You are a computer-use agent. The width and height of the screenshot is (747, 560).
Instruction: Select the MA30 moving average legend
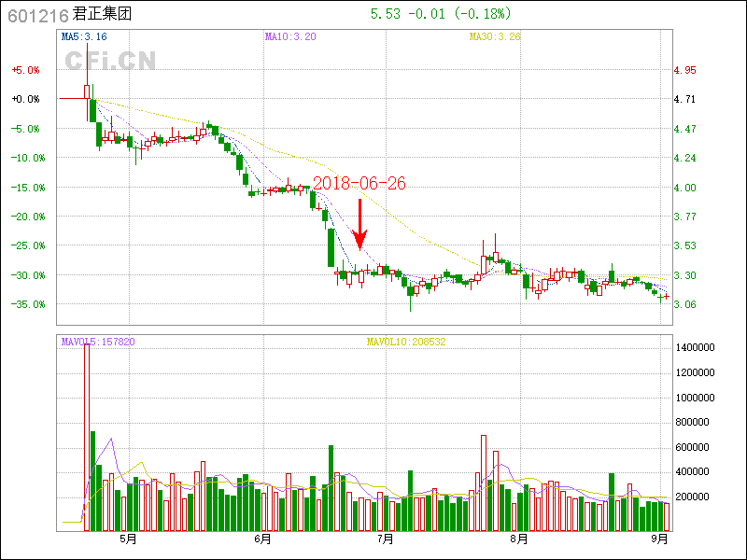click(495, 36)
